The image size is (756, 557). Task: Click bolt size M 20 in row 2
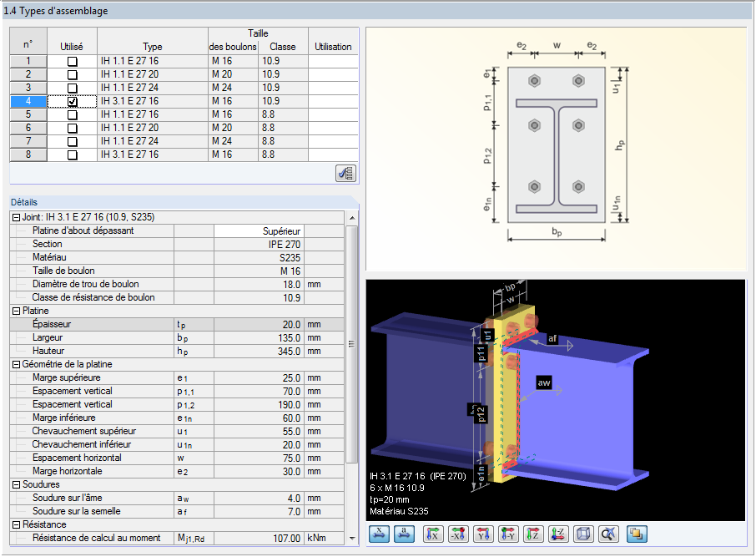click(x=233, y=75)
